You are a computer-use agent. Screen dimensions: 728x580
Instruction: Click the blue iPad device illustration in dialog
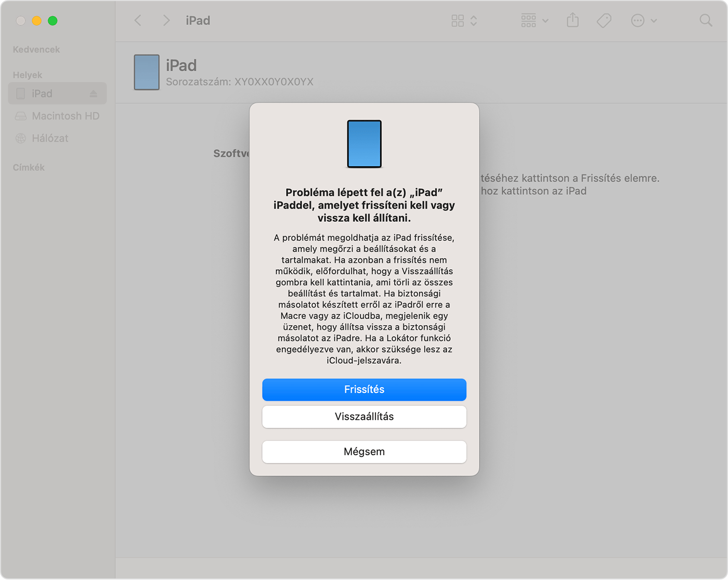[364, 144]
